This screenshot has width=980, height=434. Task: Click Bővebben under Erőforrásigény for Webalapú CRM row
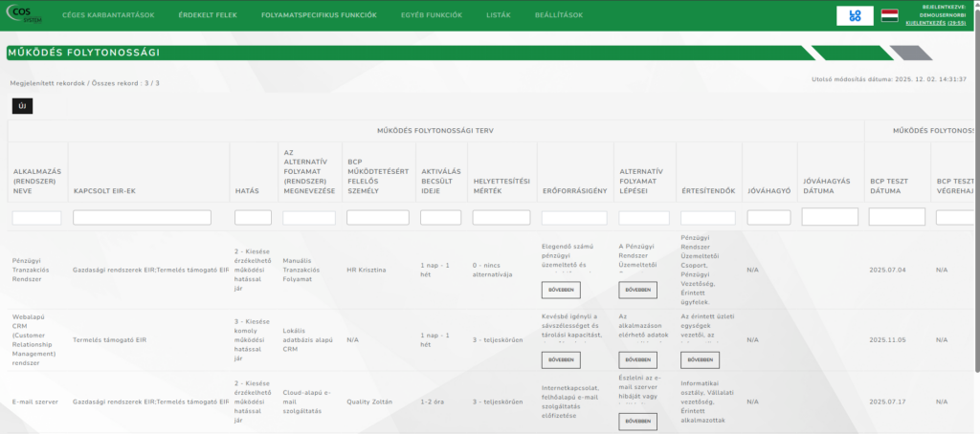point(561,359)
